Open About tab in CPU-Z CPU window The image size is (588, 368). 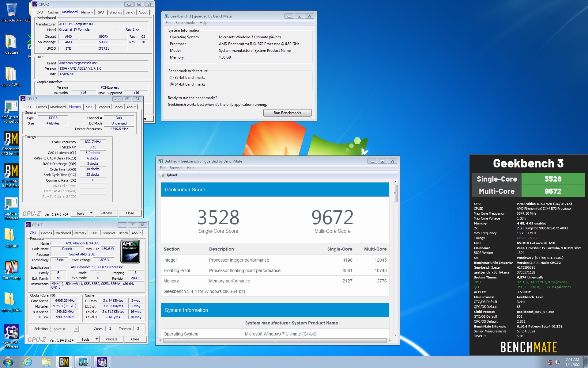[136, 233]
